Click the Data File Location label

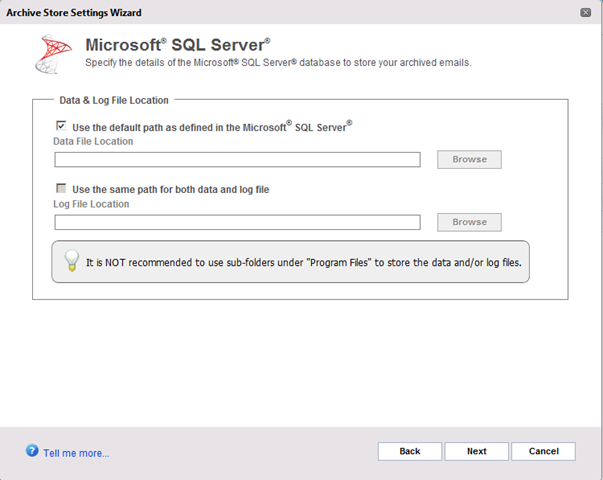click(x=93, y=142)
